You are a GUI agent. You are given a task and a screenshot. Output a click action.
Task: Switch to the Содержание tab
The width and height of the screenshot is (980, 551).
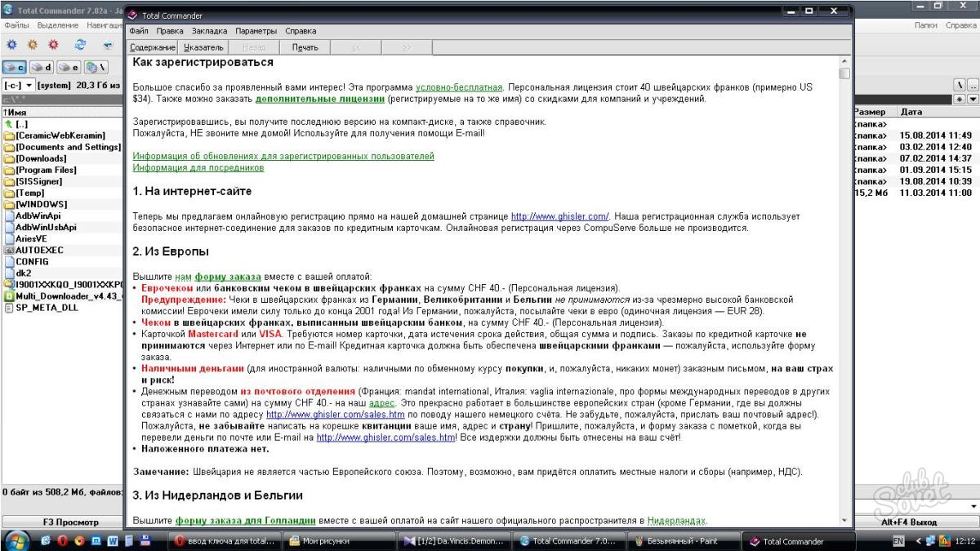pos(153,47)
